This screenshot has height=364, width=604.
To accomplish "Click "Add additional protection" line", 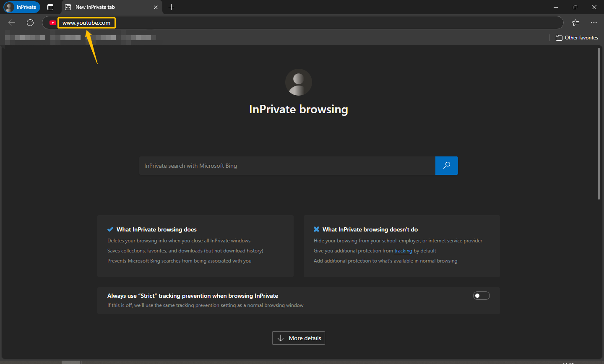I will coord(385,261).
